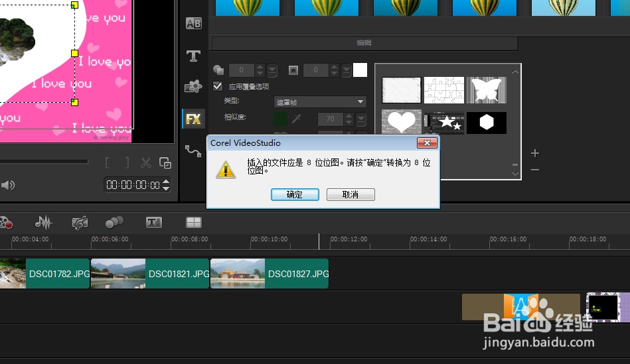Click the 00:00:14:00 mark on timeline ruler

tap(428, 239)
